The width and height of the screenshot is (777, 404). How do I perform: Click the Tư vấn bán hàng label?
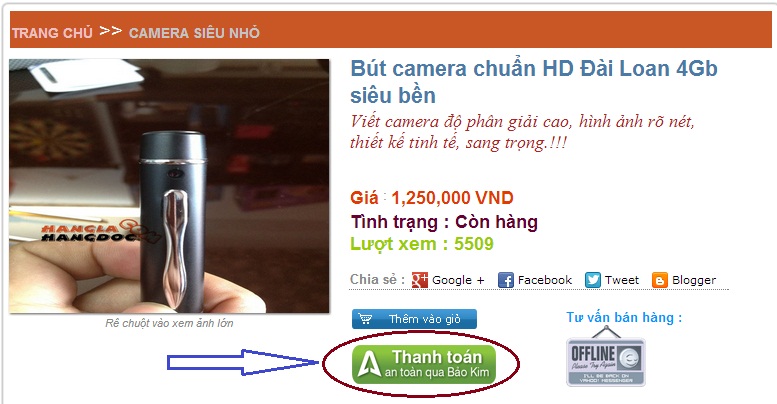pyautogui.click(x=624, y=317)
